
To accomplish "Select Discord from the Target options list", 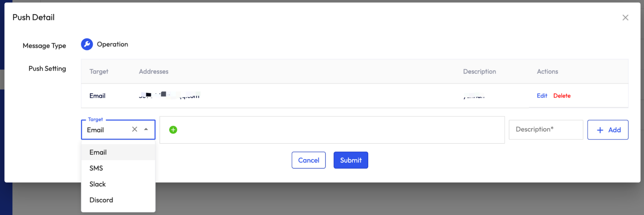I will click(101, 200).
